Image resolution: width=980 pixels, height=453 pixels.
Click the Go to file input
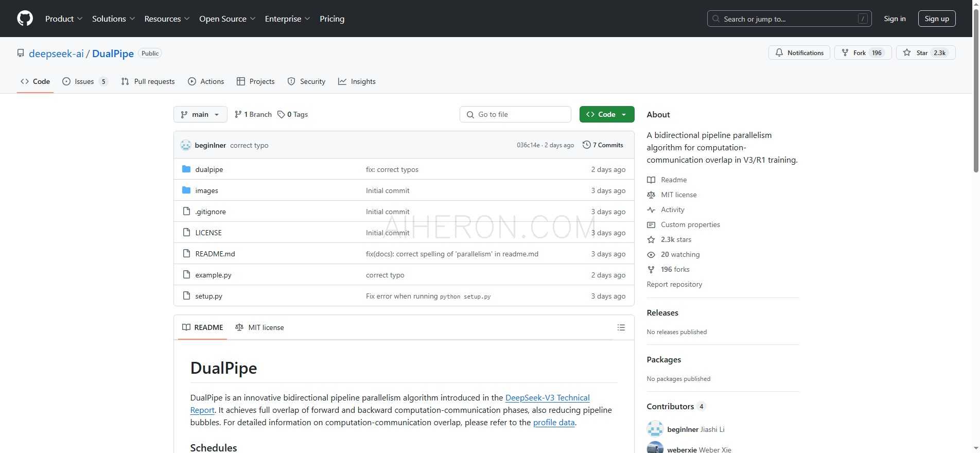pos(515,114)
